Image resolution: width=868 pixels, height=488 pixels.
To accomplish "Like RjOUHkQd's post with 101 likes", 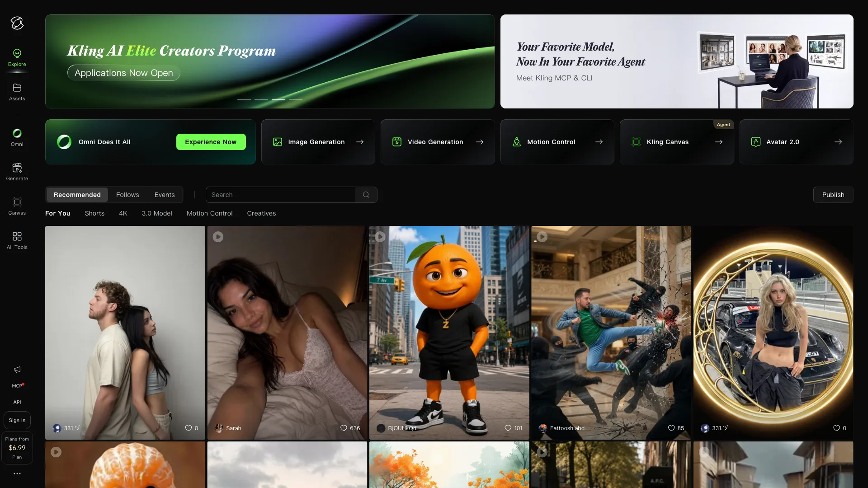I will pos(508,428).
